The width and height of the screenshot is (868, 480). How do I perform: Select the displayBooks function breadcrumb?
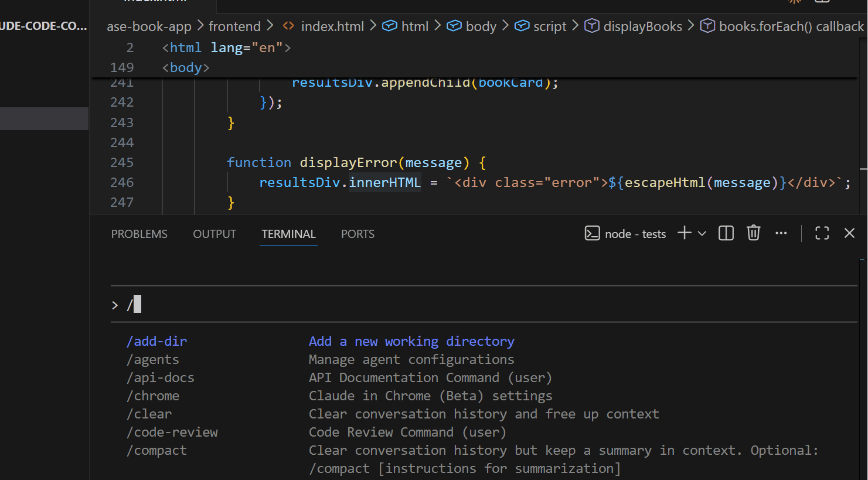pos(643,26)
